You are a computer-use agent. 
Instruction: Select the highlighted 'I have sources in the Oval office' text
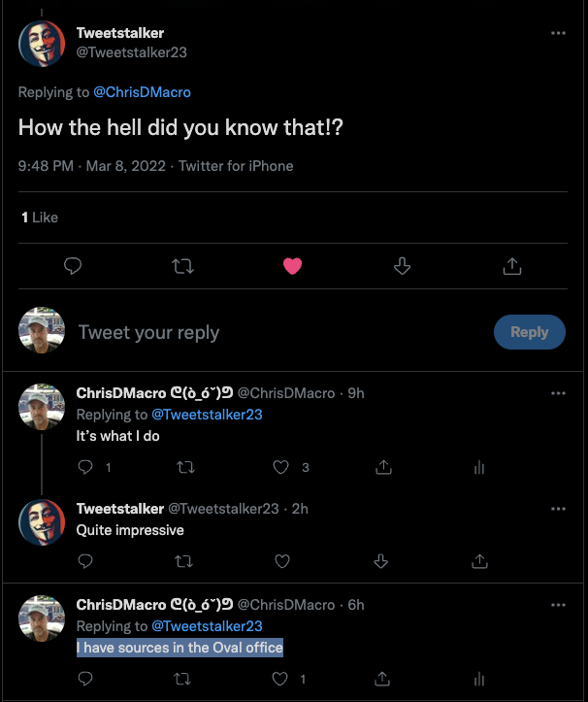coord(180,648)
